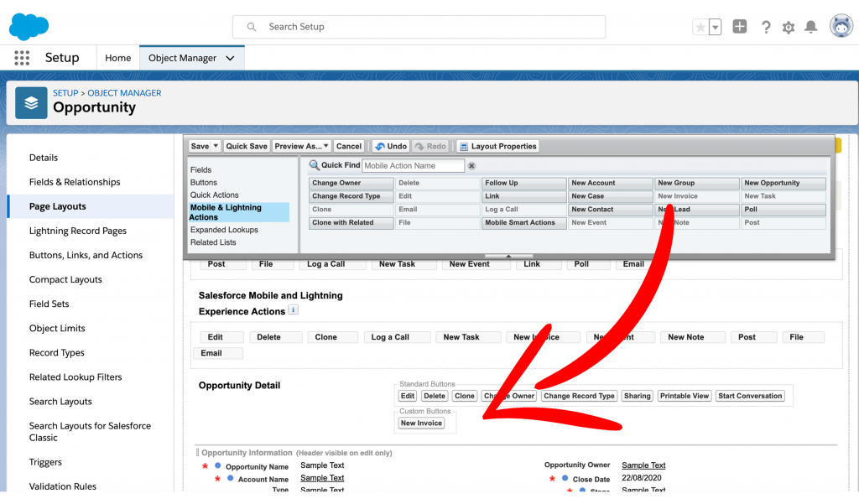
Task: Open the Save dropdown arrow
Action: [x=216, y=146]
